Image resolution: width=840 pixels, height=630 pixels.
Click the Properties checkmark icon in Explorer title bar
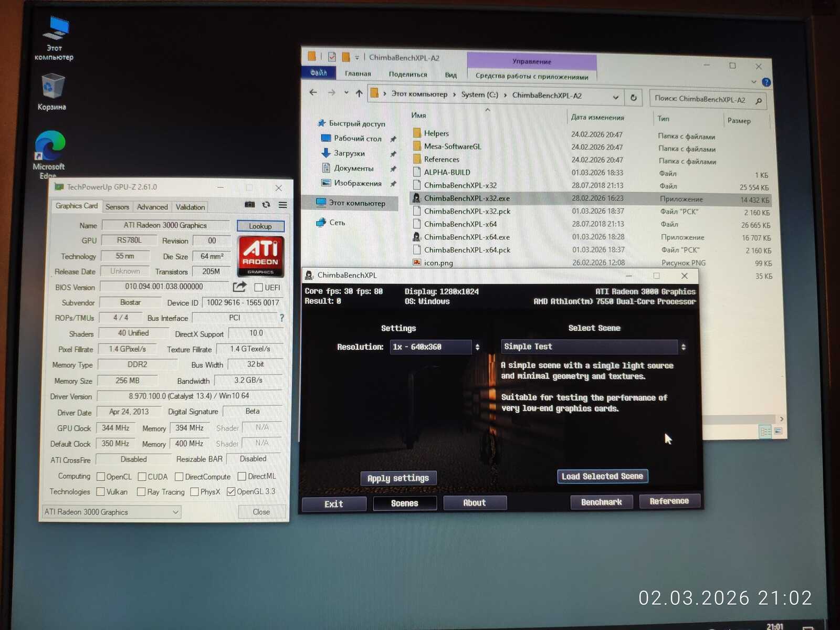pyautogui.click(x=332, y=56)
